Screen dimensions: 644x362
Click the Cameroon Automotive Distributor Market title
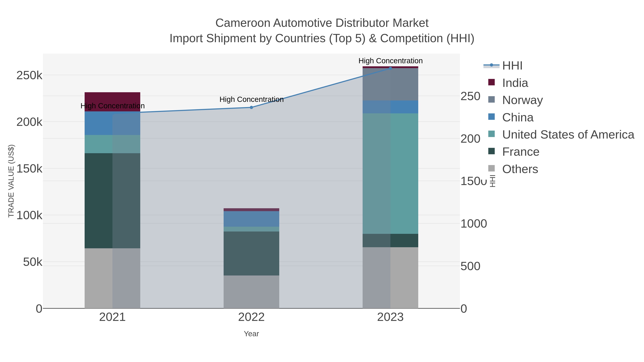322,23
